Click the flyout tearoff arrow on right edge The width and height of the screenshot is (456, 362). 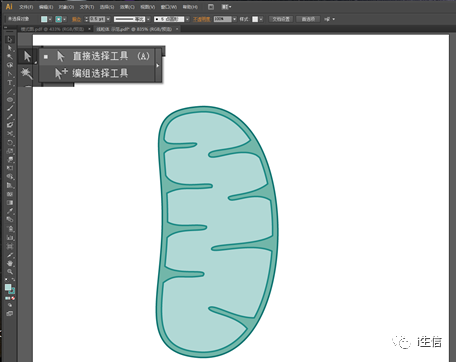click(158, 65)
